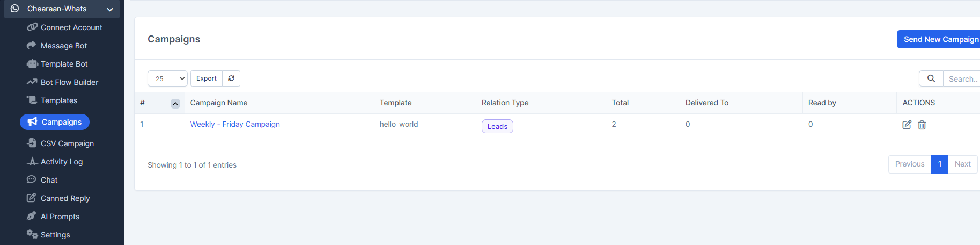Screen dimensions: 980x245
Task: Click the search magnifier icon
Action: click(x=931, y=78)
